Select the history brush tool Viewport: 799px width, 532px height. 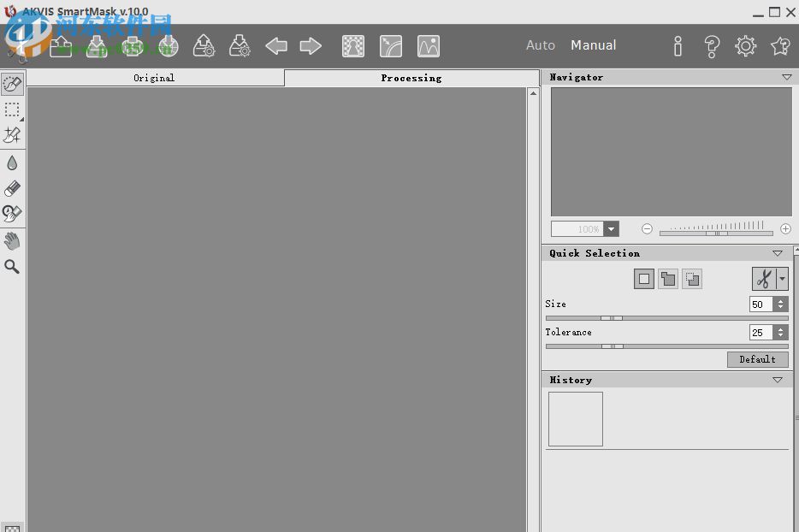12,214
